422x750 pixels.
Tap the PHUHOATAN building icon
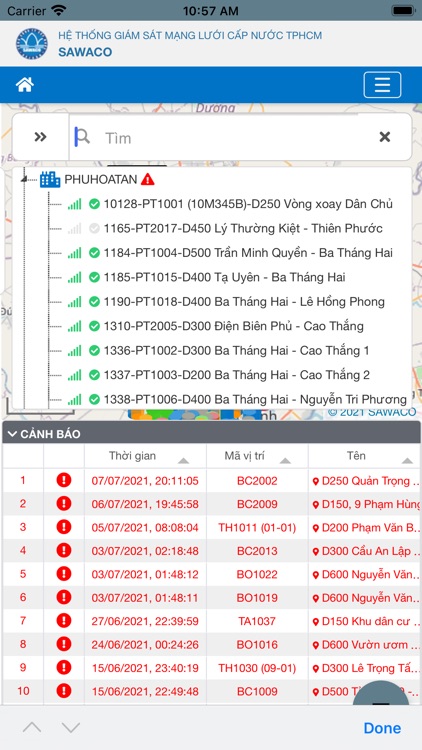coord(50,179)
